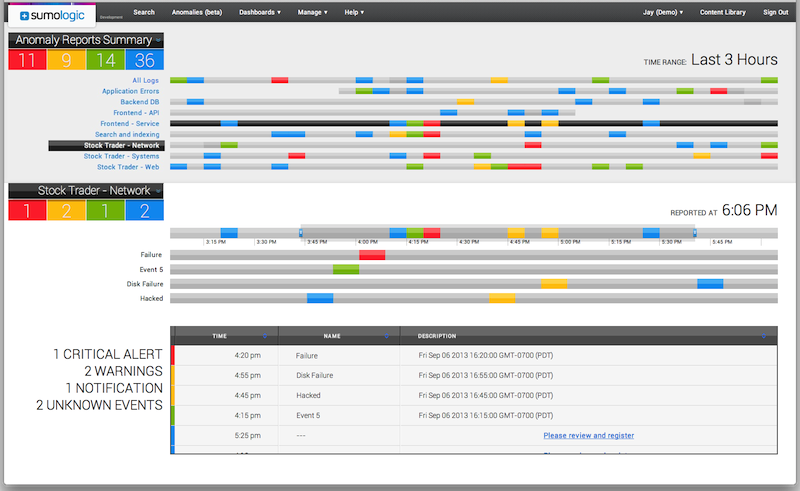Image resolution: width=800 pixels, height=491 pixels.
Task: Sort the table by the DESCRIPTION column arrow
Action: (764, 336)
